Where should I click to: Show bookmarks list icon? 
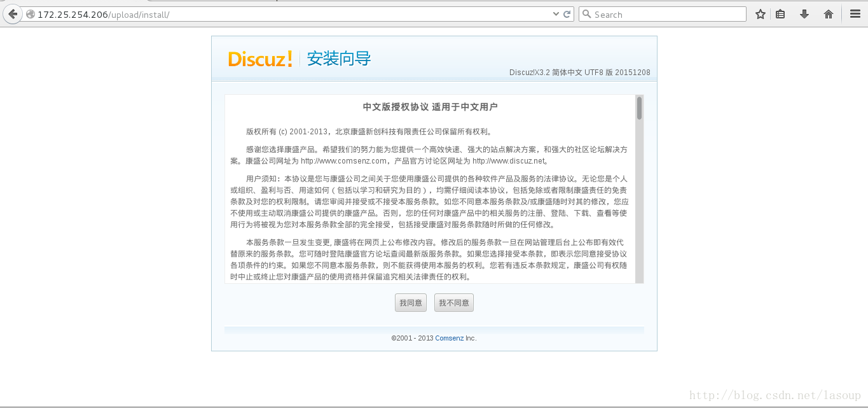[781, 14]
